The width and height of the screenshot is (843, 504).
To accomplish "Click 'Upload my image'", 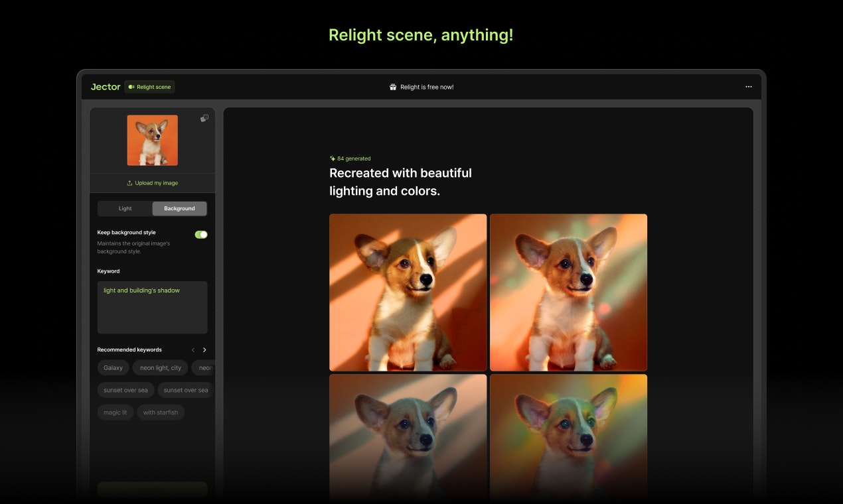I will [x=153, y=183].
